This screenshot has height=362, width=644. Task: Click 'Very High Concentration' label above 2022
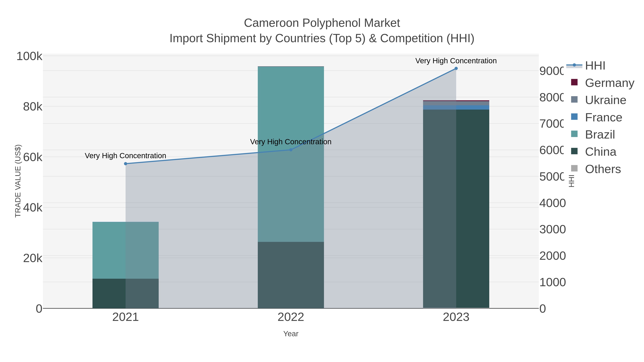[x=291, y=142]
